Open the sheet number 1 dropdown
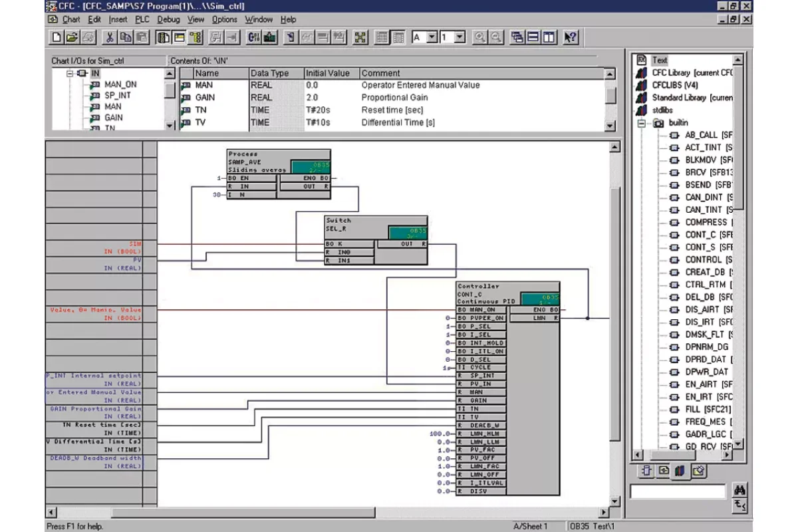This screenshot has width=798, height=532. [x=460, y=38]
